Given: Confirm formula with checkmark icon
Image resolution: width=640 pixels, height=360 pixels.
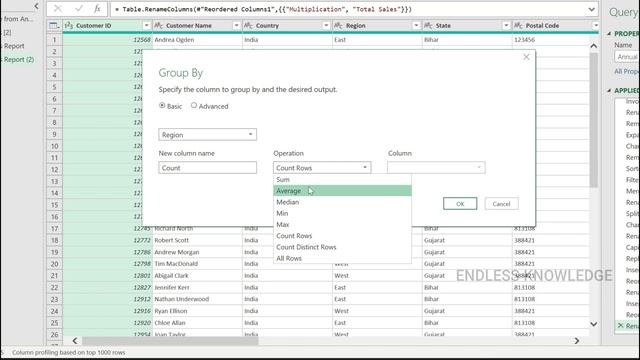Looking at the screenshot, I should (x=79, y=9).
